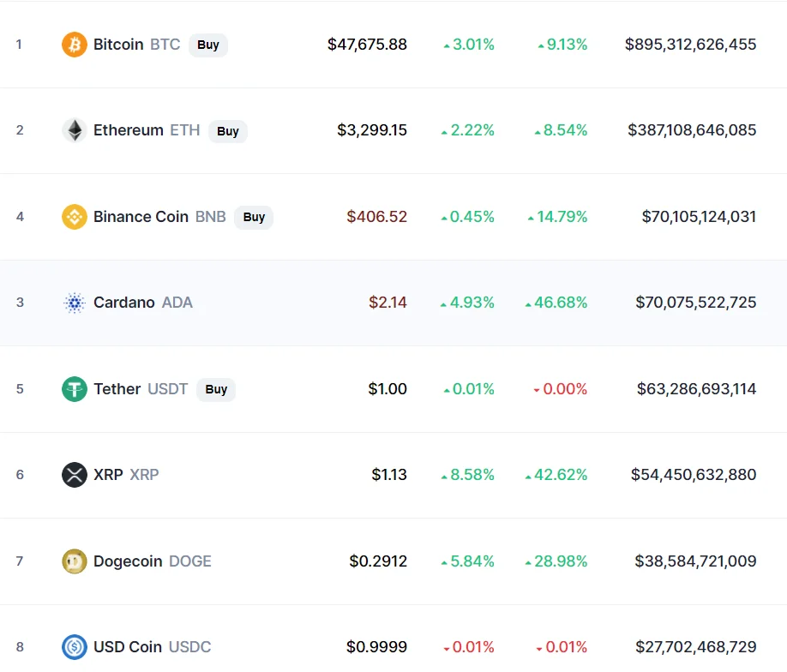Click Buy button next to Ethereum
Image resolution: width=787 pixels, height=672 pixels.
[228, 131]
